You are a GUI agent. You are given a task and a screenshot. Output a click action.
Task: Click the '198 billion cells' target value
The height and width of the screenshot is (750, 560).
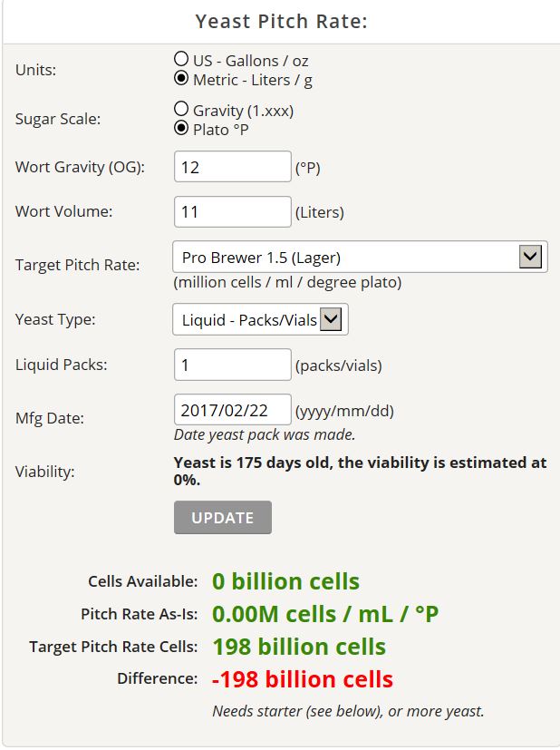pos(299,647)
